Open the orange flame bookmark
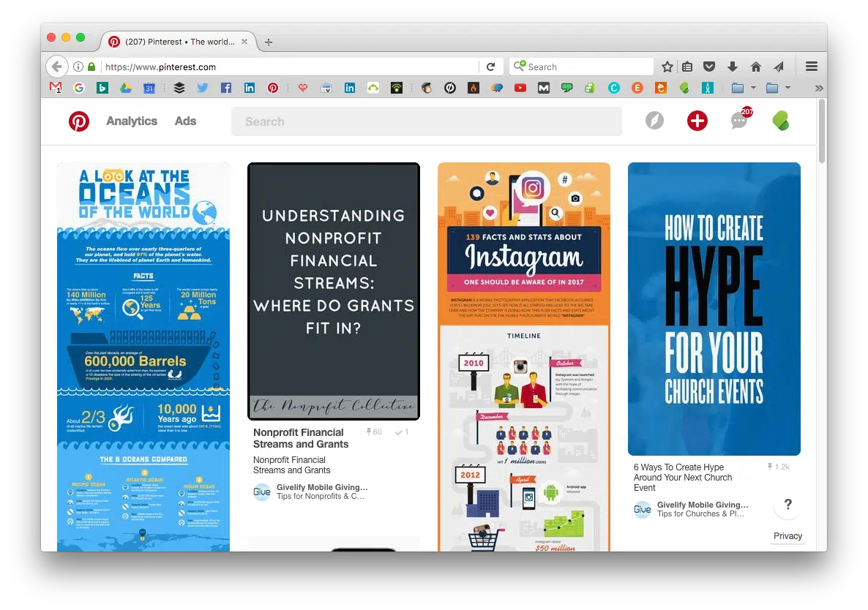868x610 pixels. tap(474, 87)
